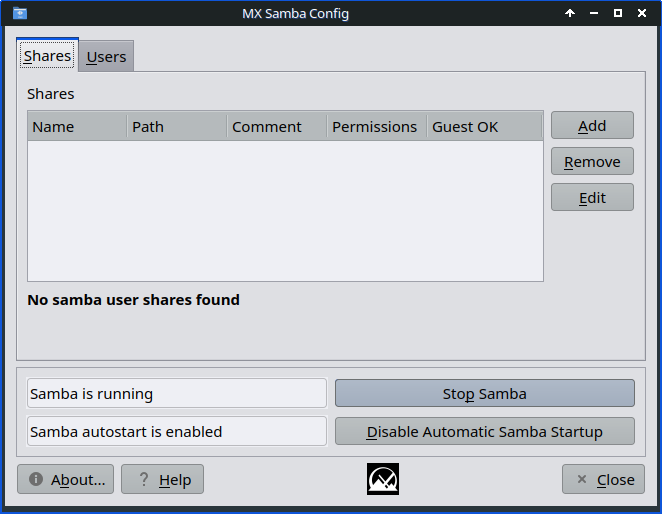Click the Path column header
Image resolution: width=662 pixels, height=514 pixels.
(177, 126)
